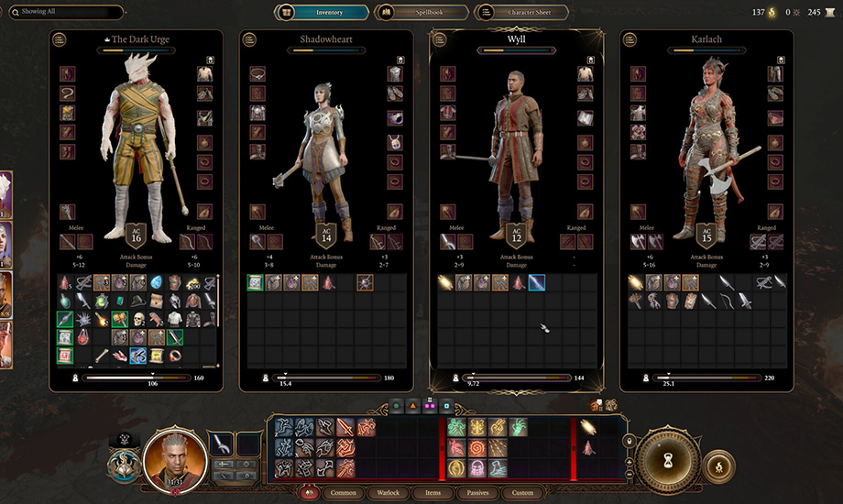Image resolution: width=843 pixels, height=504 pixels.
Task: Cast the orange spiral spell in hotbar
Action: (476, 447)
